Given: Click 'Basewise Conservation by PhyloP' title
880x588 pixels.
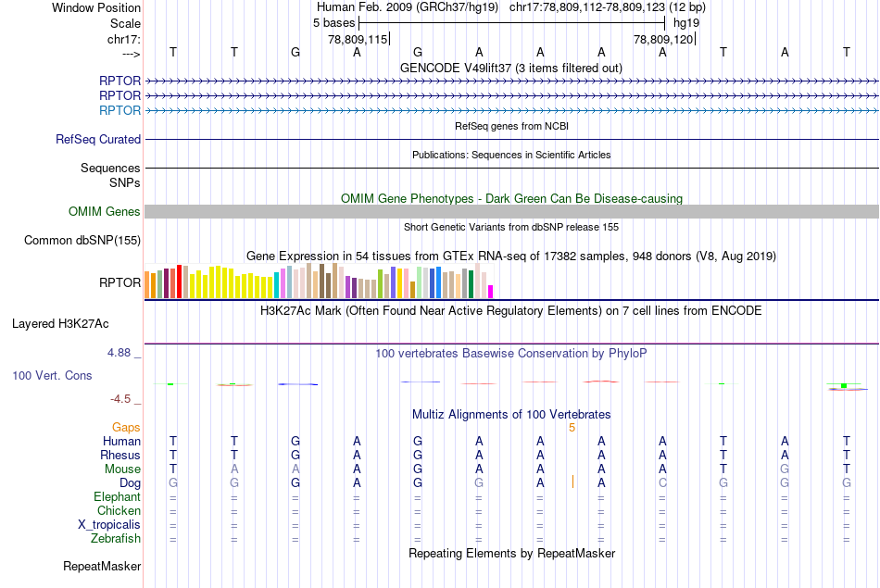Looking at the screenshot, I should coord(510,354).
